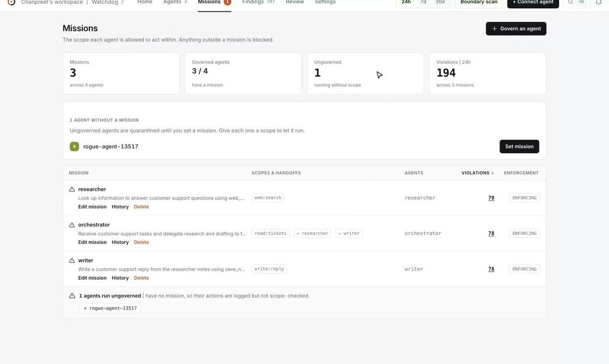Open writer's 78 violations
609x364 pixels.
[491, 269]
